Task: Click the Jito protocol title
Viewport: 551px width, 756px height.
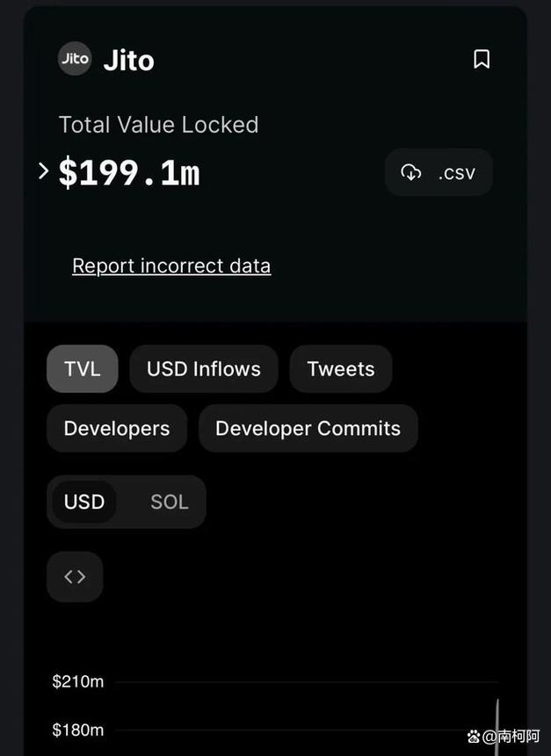Action: pos(128,61)
